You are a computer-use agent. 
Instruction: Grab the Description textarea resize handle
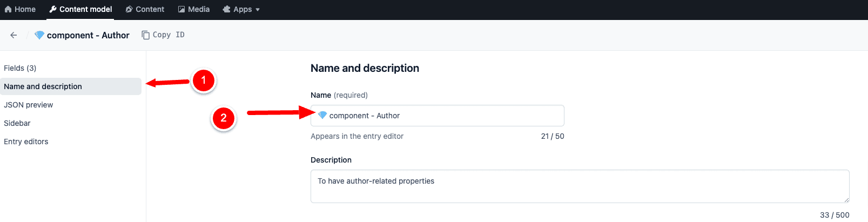click(x=846, y=200)
